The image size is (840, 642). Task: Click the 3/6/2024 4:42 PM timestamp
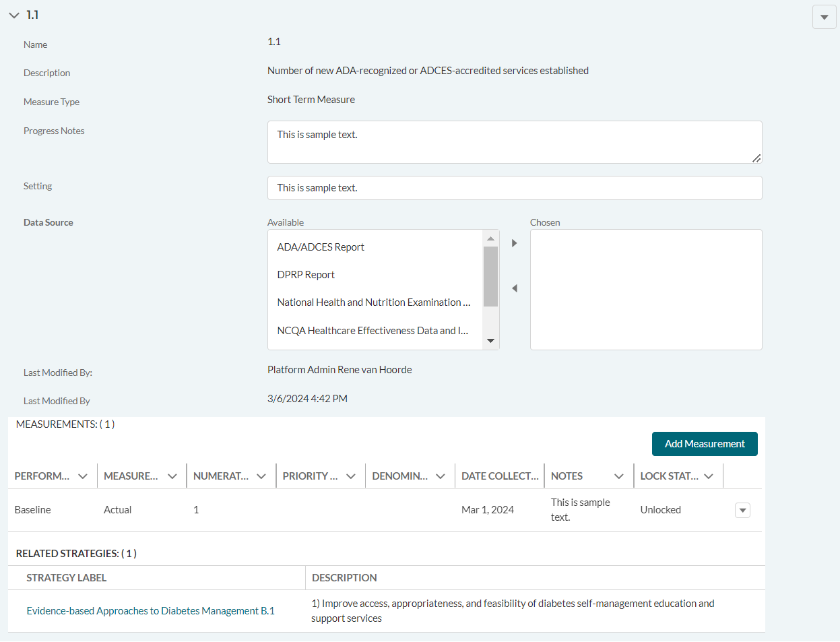pos(307,399)
